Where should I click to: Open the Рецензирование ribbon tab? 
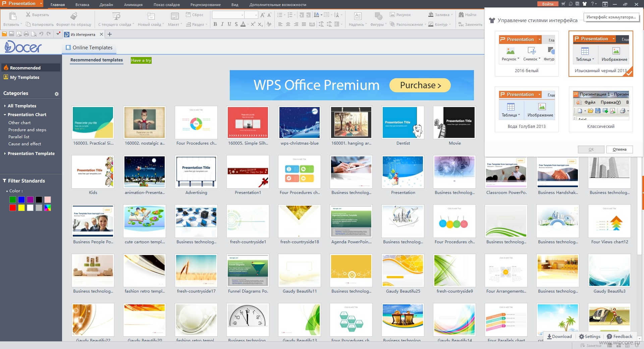[206, 5]
